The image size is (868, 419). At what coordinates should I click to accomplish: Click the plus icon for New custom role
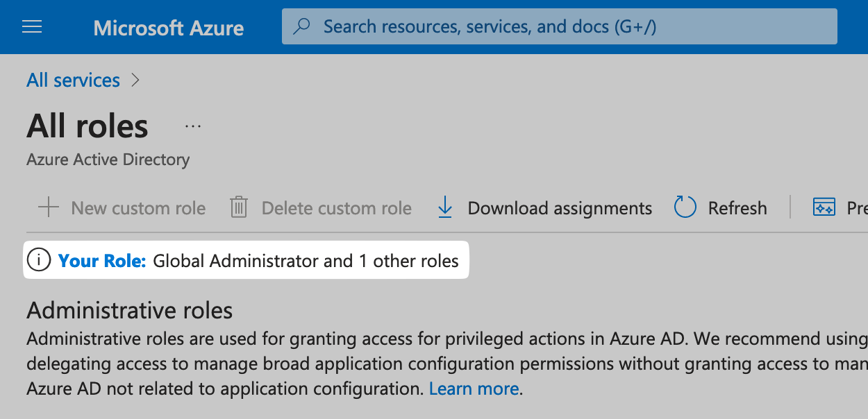[48, 207]
